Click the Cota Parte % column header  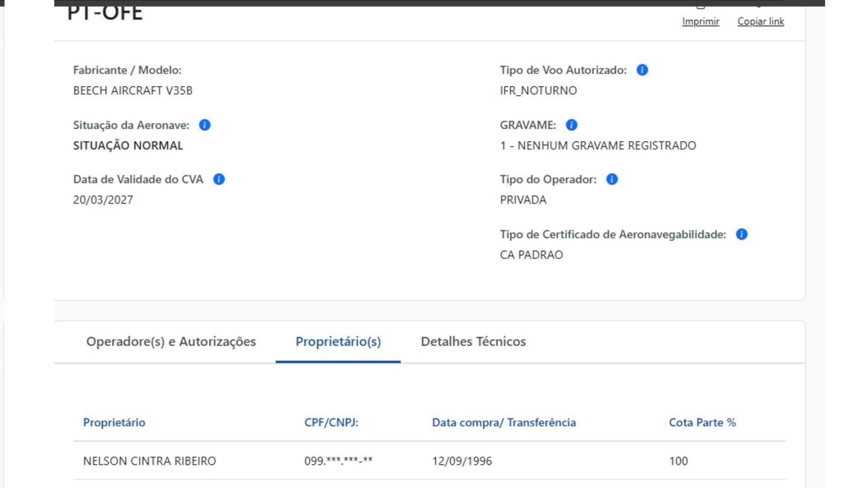point(702,422)
